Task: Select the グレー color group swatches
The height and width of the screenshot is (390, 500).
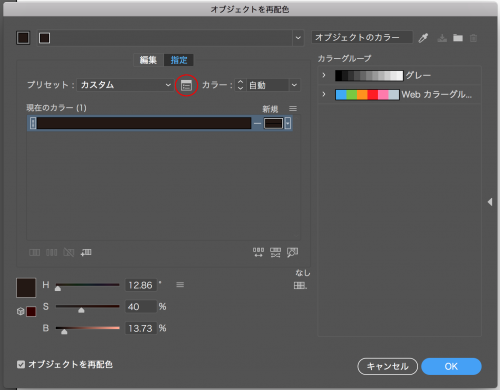Action: point(369,76)
